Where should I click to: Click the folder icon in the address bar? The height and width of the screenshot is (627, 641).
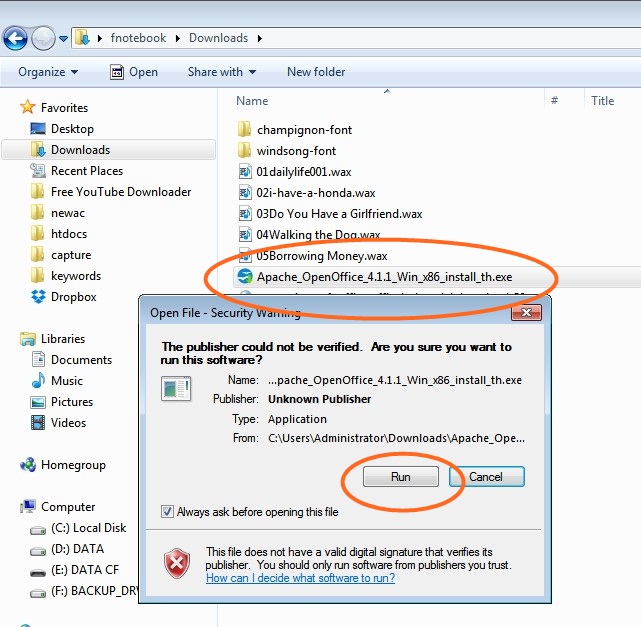tap(83, 38)
